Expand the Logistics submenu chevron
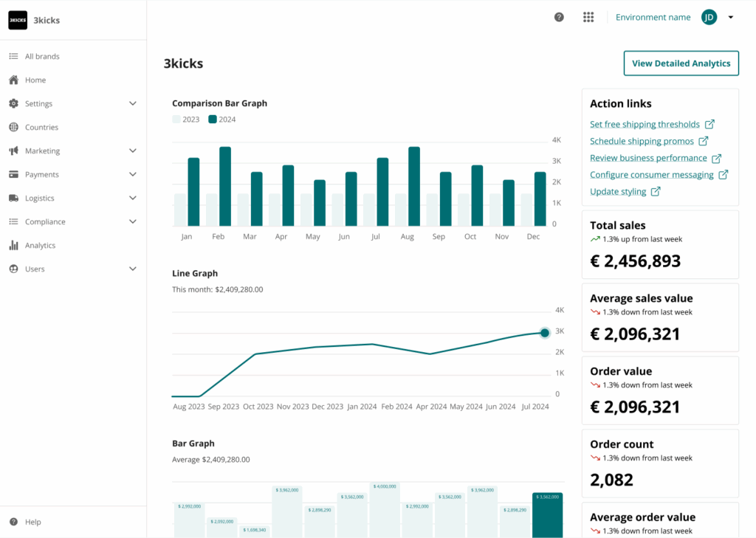Viewport: 756px width, 538px height. (x=133, y=198)
